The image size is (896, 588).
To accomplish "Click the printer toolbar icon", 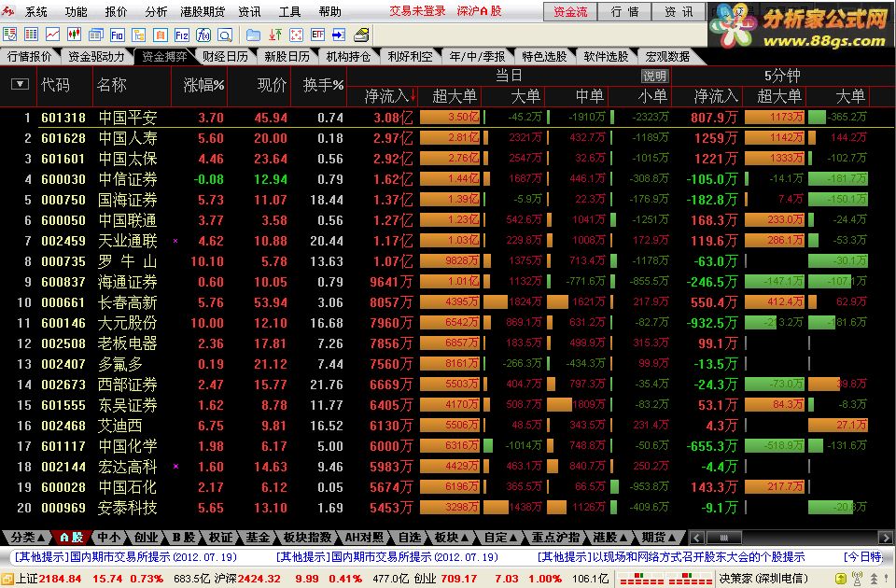I will tap(361, 35).
